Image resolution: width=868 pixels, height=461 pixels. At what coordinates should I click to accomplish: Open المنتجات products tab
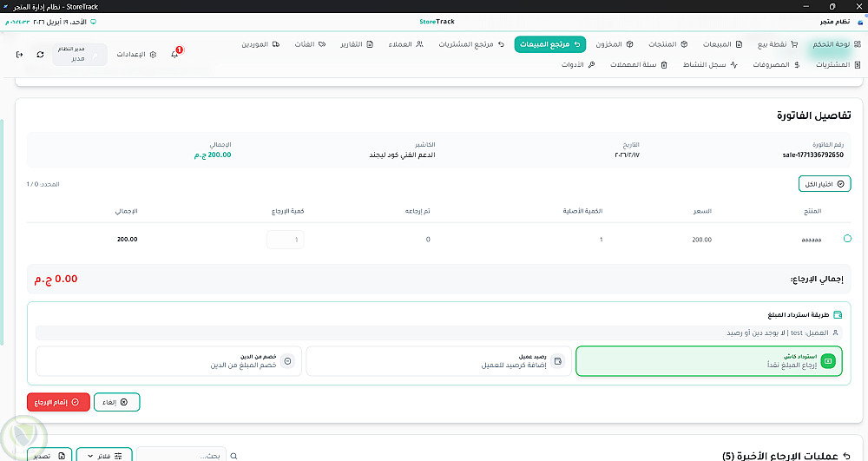pos(668,44)
